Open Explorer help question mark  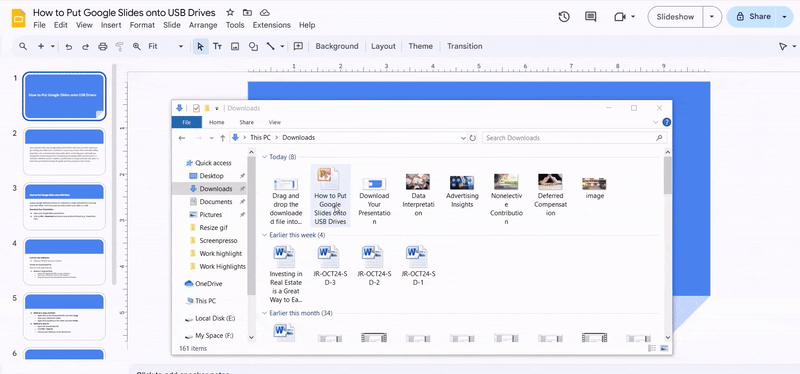pyautogui.click(x=666, y=122)
